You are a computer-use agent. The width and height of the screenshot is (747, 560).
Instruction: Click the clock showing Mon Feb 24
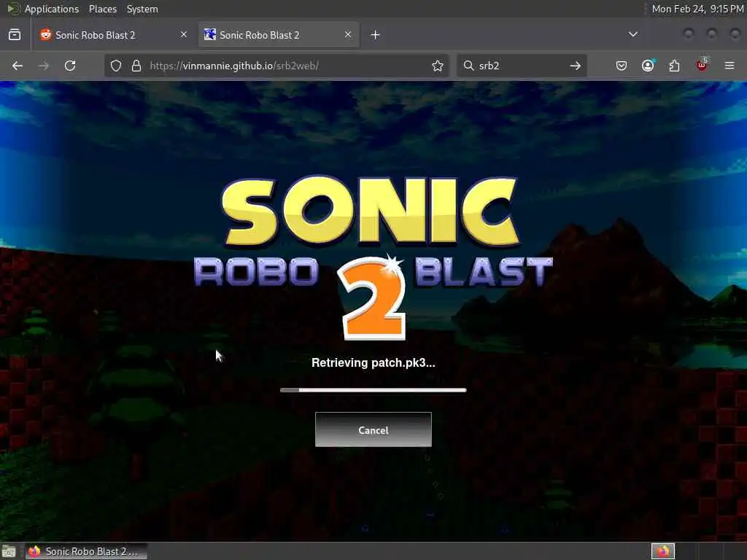point(697,9)
